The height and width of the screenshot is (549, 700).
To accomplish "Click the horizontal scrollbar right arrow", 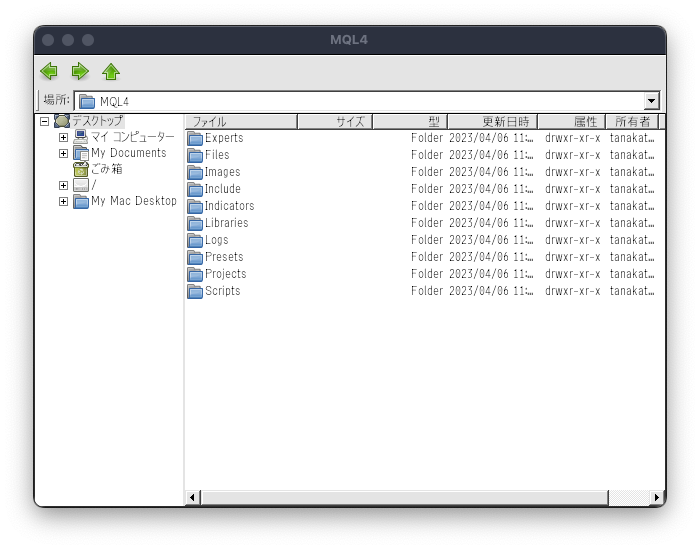I will [x=657, y=497].
